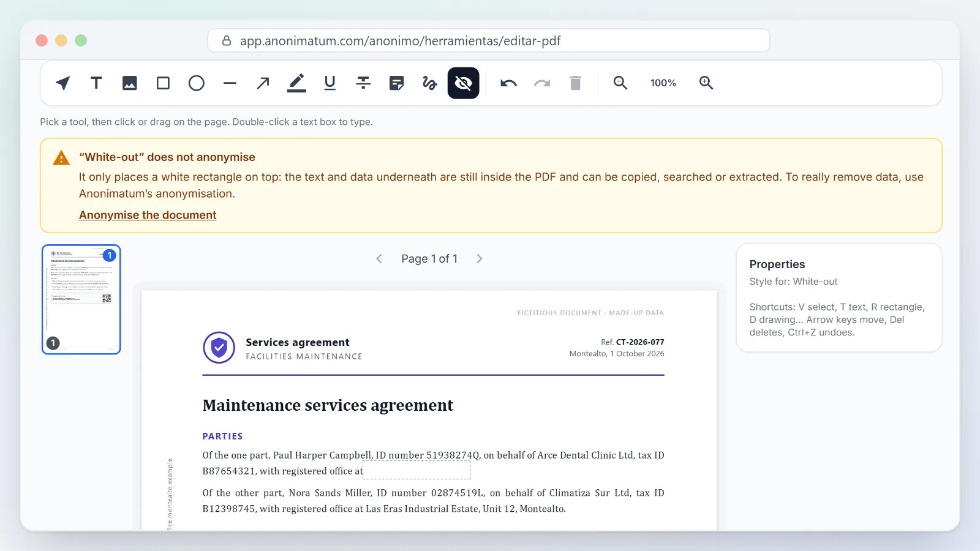Image resolution: width=980 pixels, height=551 pixels.
Task: Redo the undone action
Action: tap(542, 83)
